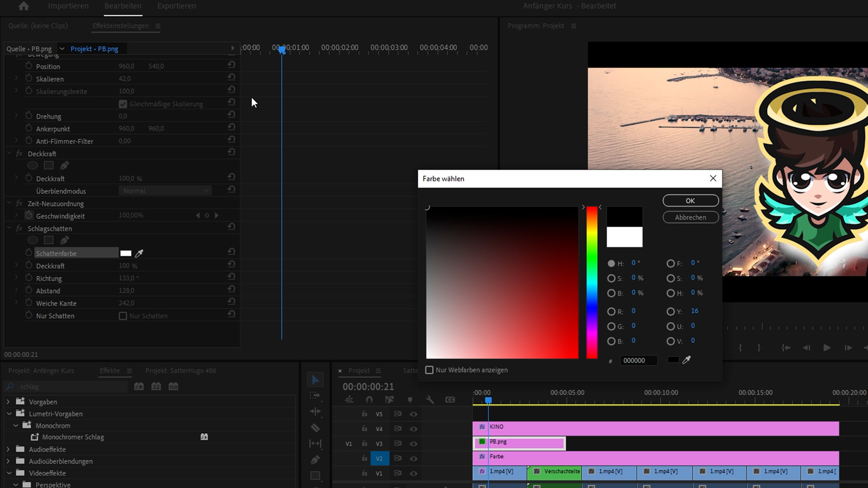Select the Pen tool in the toolbar
The image size is (868, 488).
tap(315, 460)
